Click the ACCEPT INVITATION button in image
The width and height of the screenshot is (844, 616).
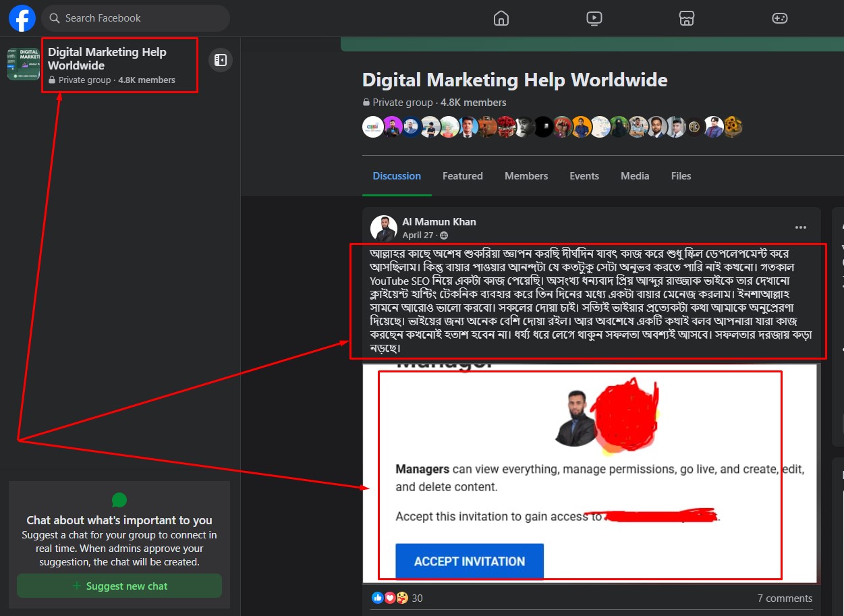coord(470,561)
